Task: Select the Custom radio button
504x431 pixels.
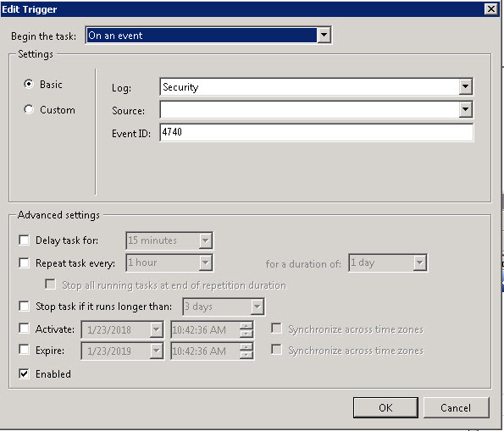Action: (29, 109)
